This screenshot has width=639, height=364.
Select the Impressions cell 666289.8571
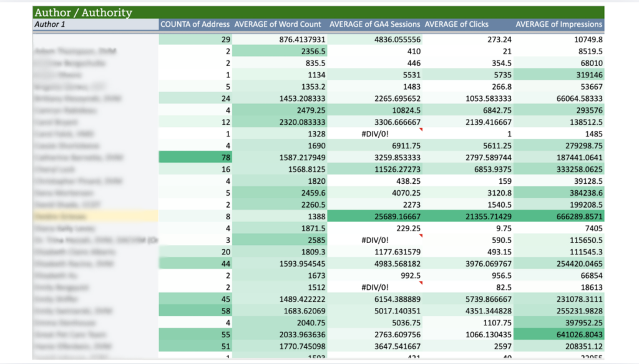click(x=559, y=216)
